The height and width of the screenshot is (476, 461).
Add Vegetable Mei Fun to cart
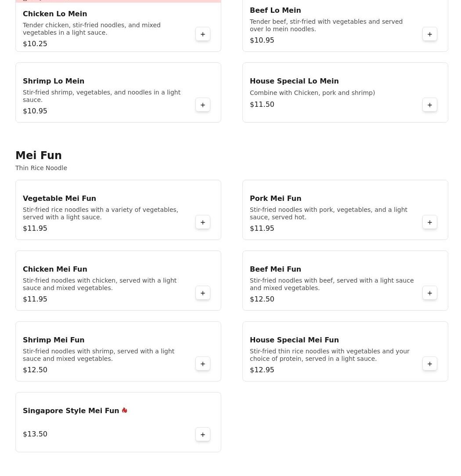(202, 222)
